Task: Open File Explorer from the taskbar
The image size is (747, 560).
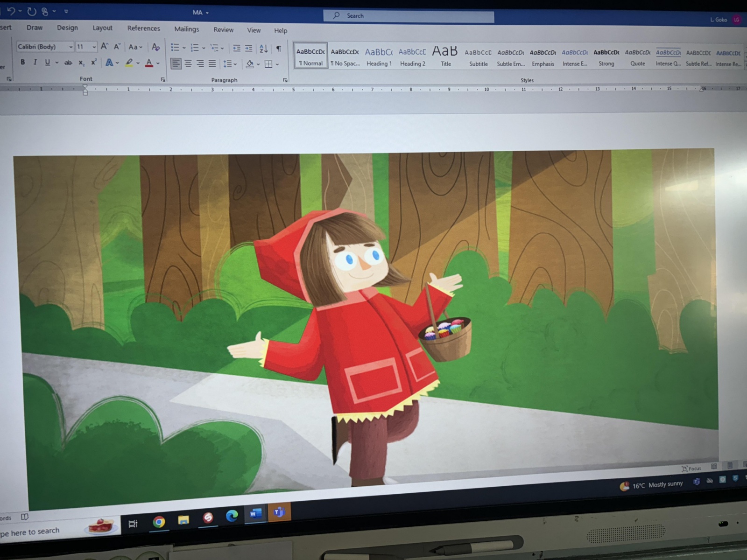Action: coord(183,519)
